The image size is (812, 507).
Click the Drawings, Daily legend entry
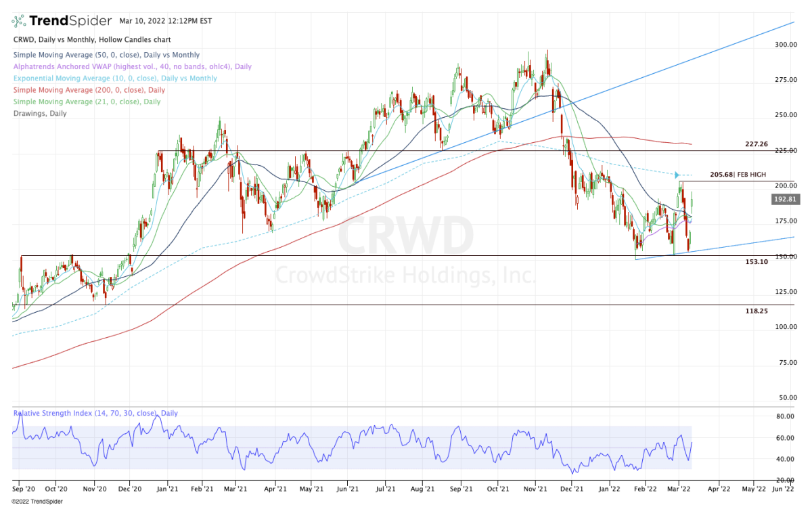click(x=40, y=113)
